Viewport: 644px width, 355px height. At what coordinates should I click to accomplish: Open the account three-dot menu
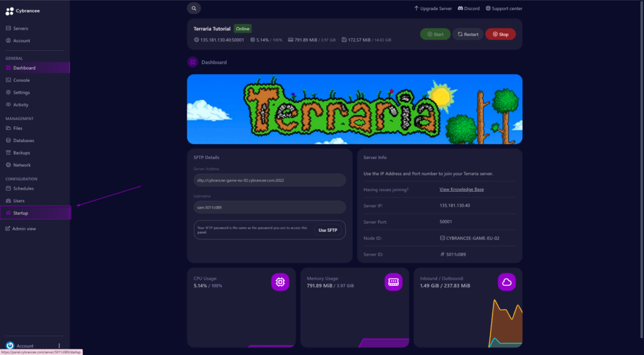tap(59, 346)
